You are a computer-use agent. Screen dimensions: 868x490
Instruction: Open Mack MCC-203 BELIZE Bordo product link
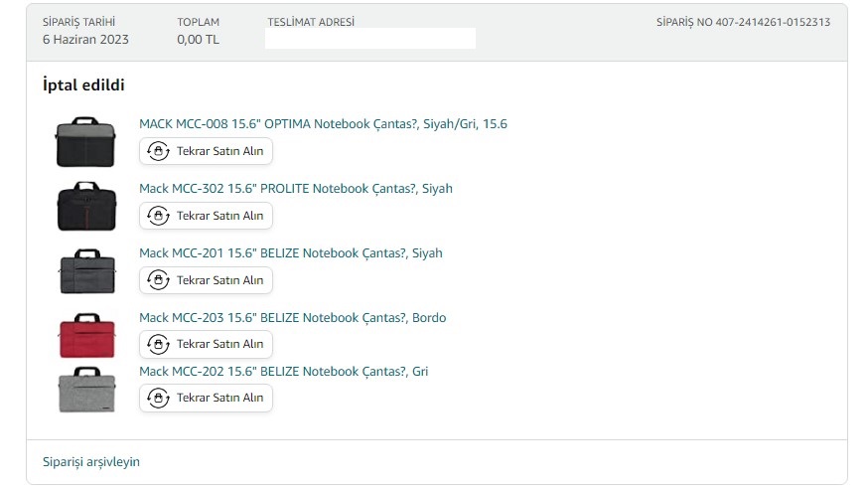[x=292, y=318]
